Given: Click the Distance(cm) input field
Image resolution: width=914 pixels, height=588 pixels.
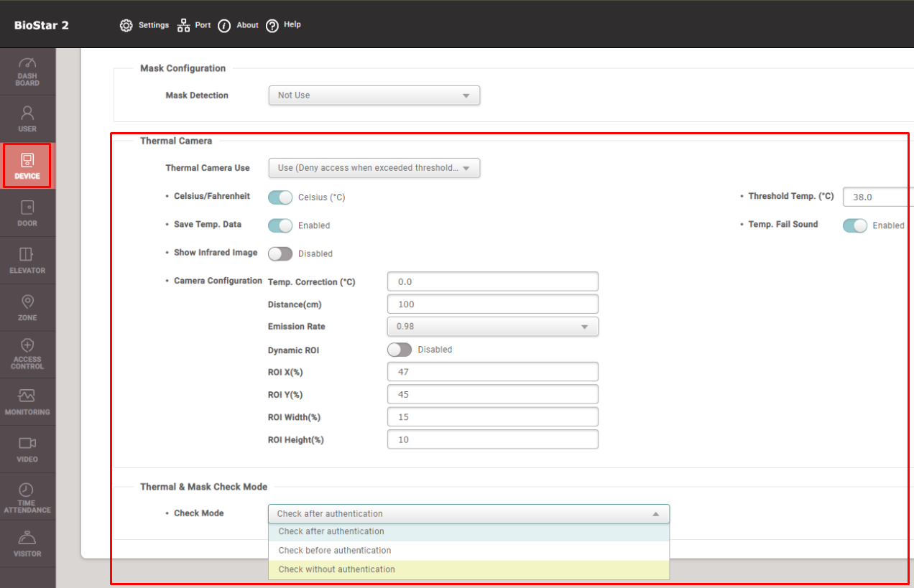Looking at the screenshot, I should click(x=492, y=304).
